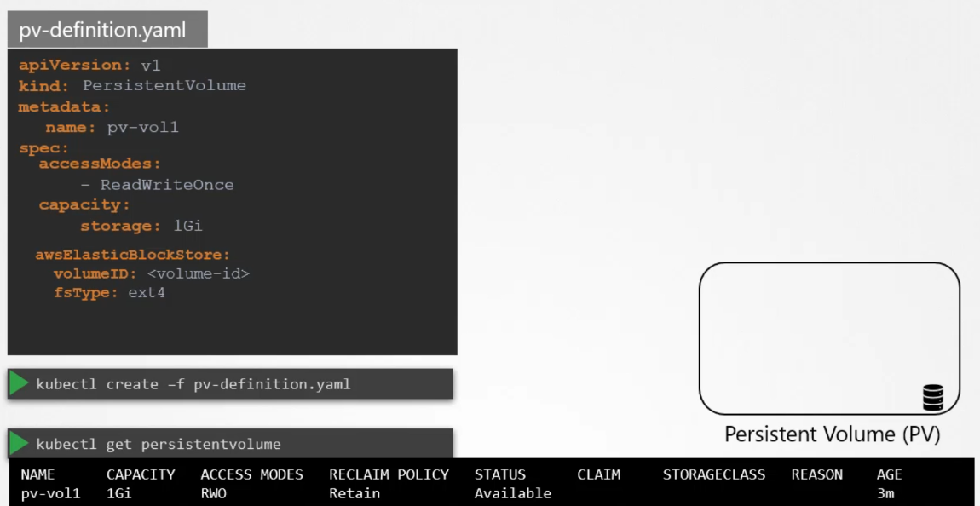Click the green arrow beside kubectl get
The width and height of the screenshot is (980, 506).
click(x=19, y=444)
